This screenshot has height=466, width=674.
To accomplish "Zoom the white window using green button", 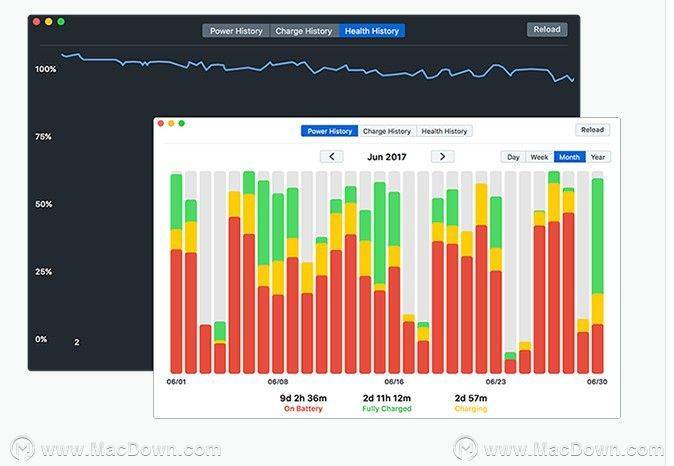I will click(181, 123).
